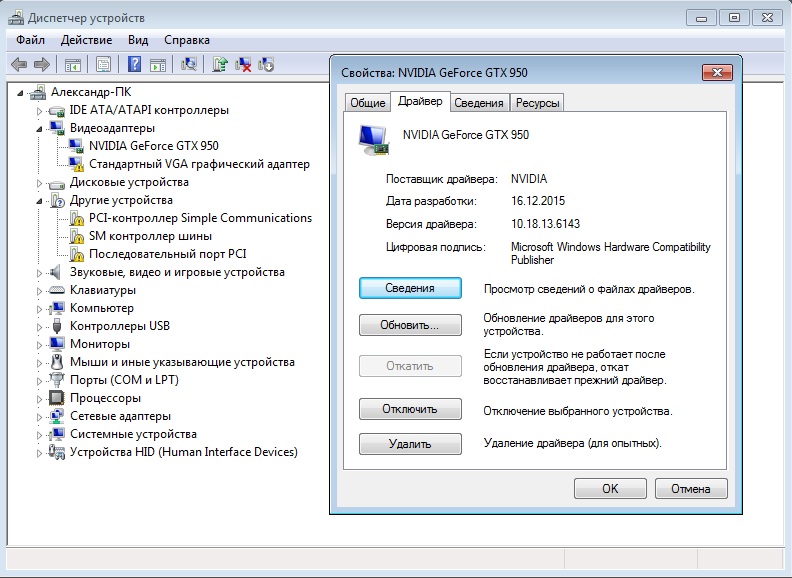Select SM контроллер шины

[x=150, y=236]
